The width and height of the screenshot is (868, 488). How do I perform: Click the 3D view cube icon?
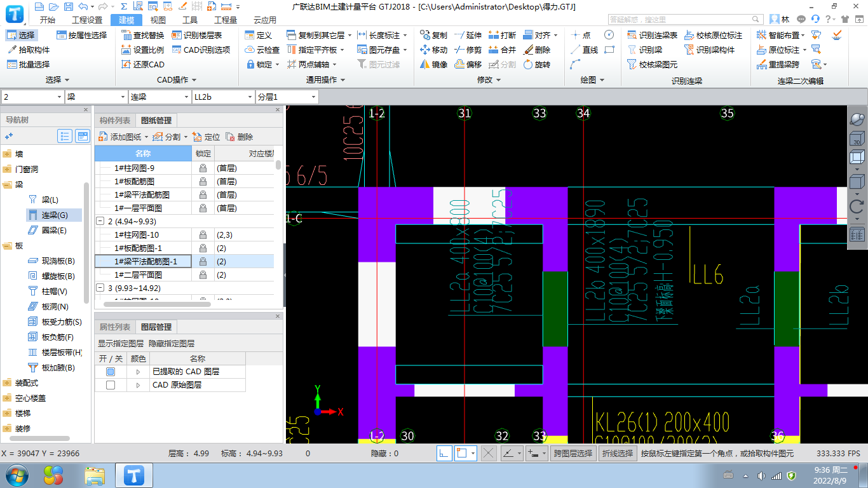click(x=857, y=138)
